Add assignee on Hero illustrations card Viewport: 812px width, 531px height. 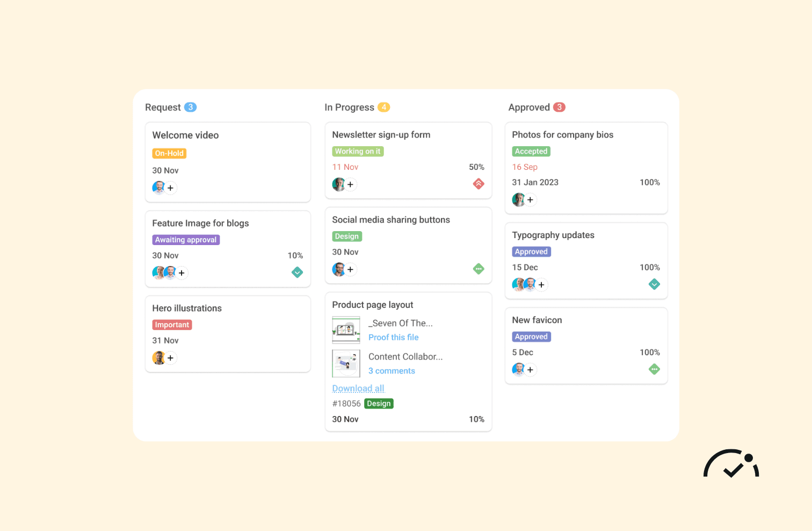170,358
